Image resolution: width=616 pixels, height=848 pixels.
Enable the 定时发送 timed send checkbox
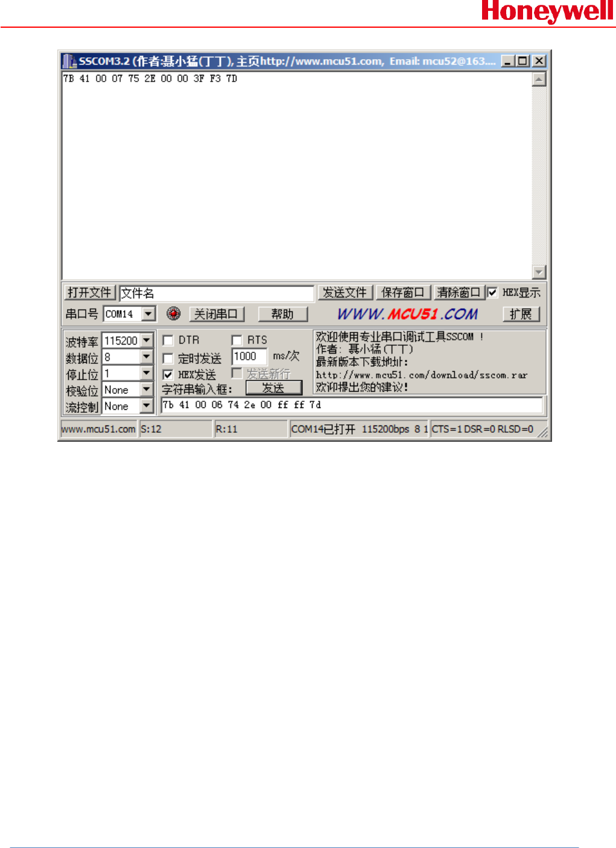(168, 359)
